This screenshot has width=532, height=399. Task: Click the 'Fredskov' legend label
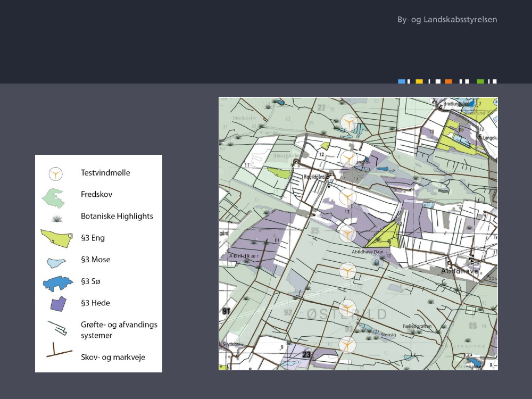[96, 194]
